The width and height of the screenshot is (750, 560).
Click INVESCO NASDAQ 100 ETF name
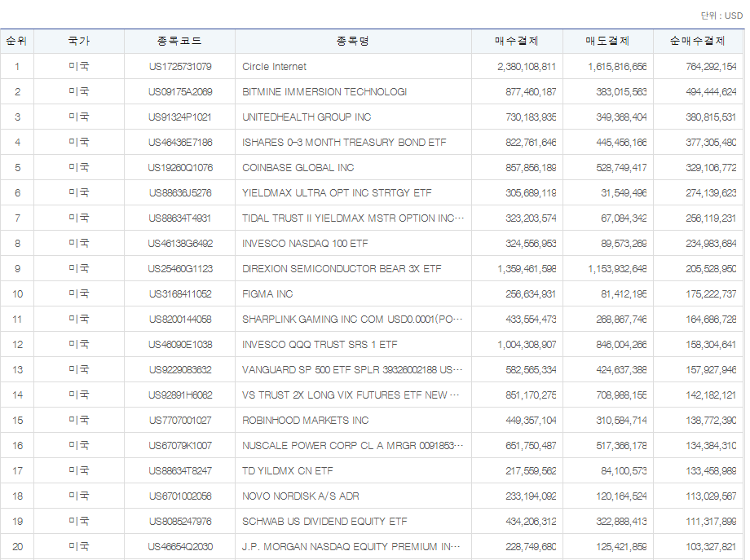point(305,244)
